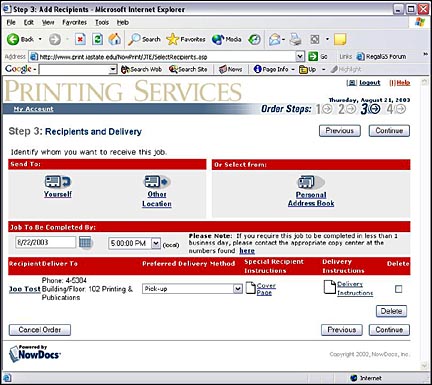432x385 pixels.
Task: Open the red Help link
Action: pos(403,83)
